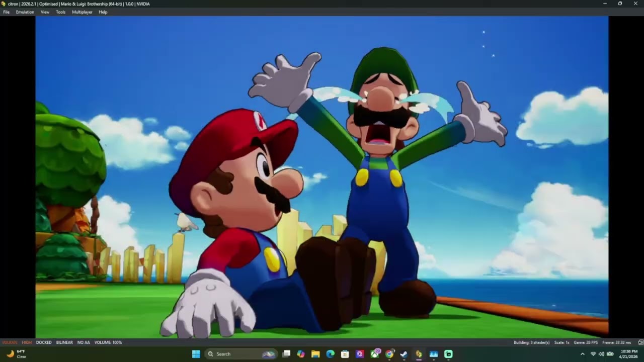Open the File menu
This screenshot has width=644, height=362.
tap(6, 12)
